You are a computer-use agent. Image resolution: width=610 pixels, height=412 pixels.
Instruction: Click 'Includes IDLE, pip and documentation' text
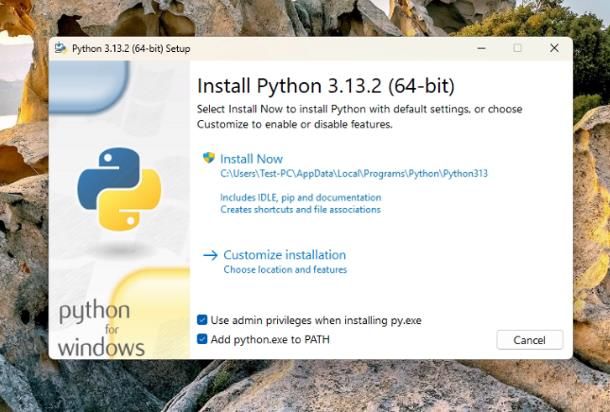click(x=300, y=198)
